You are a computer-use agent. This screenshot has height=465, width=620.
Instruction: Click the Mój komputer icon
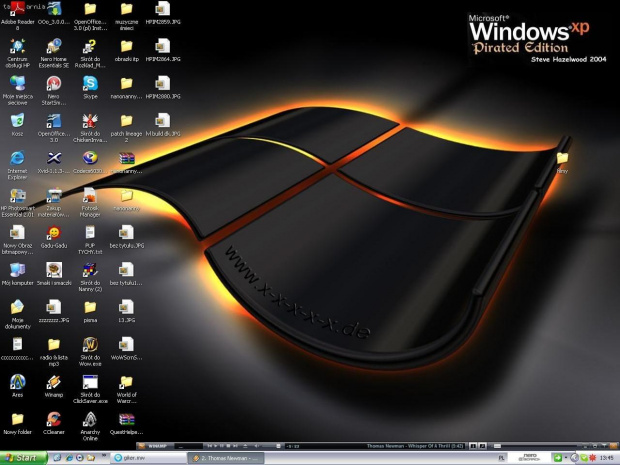[17, 274]
